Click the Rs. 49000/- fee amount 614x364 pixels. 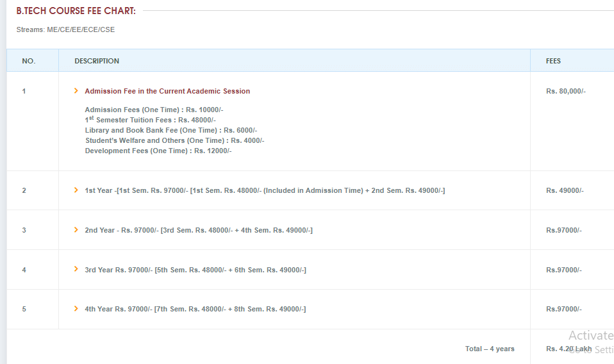[x=565, y=190]
